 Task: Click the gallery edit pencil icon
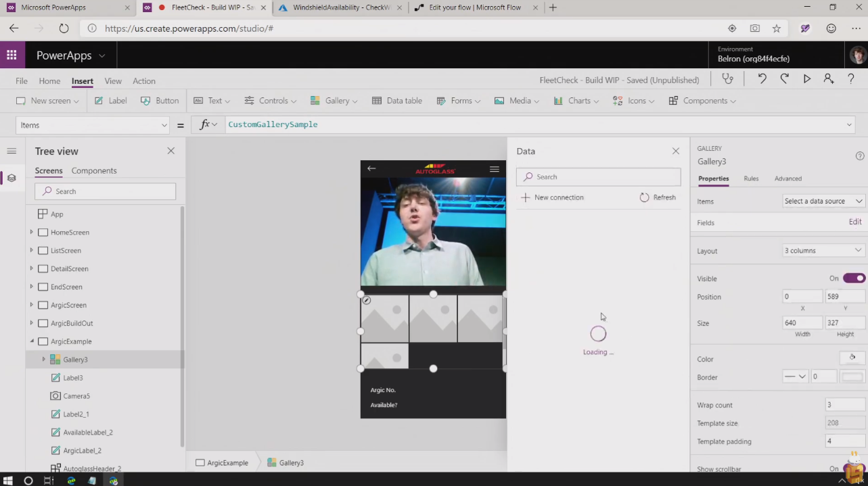tap(366, 300)
